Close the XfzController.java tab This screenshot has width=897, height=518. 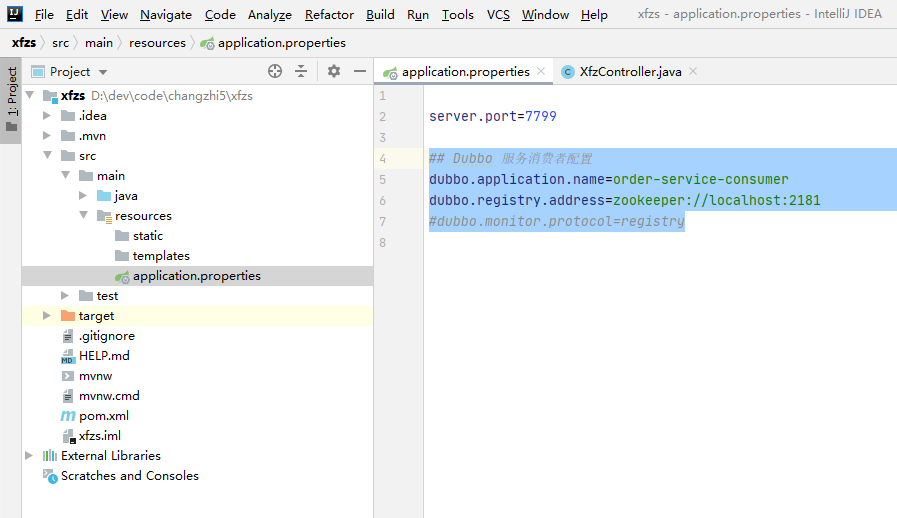point(693,71)
